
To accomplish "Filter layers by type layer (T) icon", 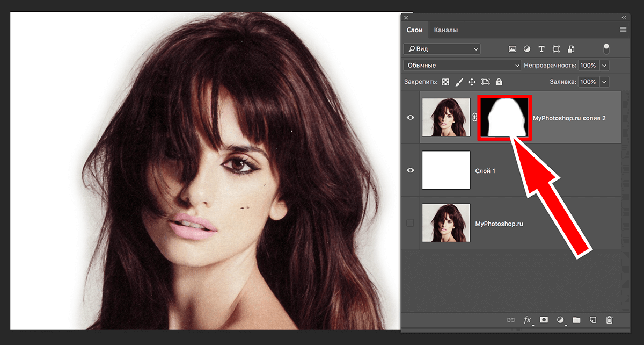I will [541, 49].
